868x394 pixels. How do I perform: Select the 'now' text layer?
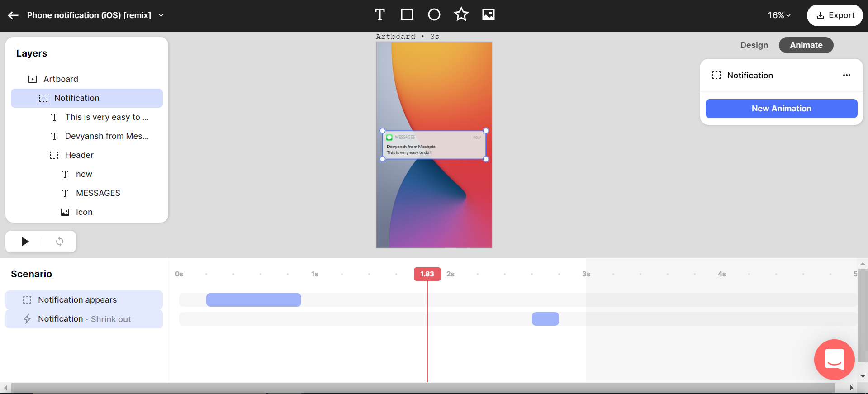point(87,174)
